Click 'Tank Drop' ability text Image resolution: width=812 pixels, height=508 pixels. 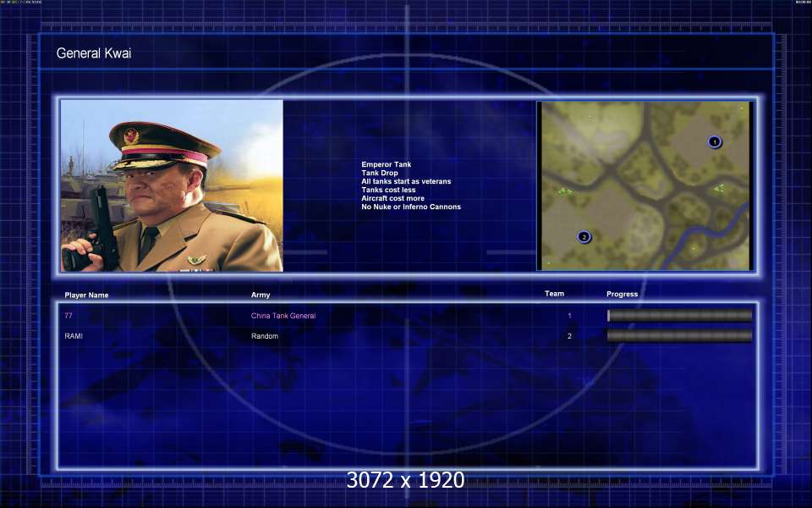click(x=380, y=173)
